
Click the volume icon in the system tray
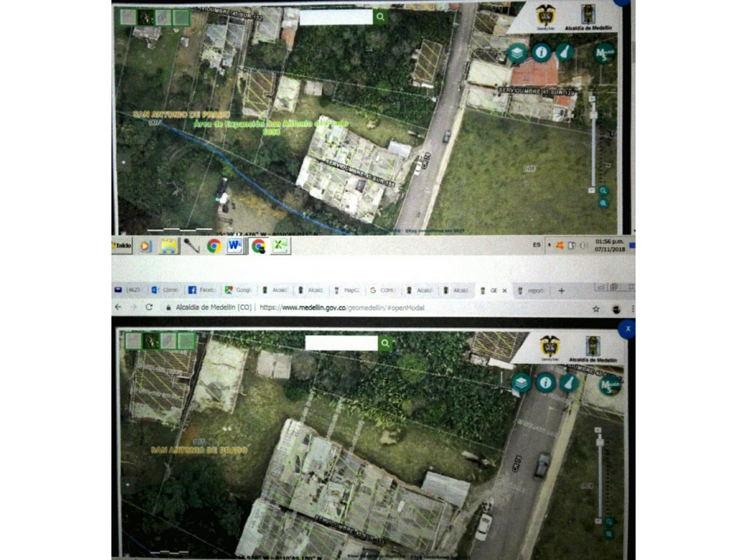[x=584, y=245]
